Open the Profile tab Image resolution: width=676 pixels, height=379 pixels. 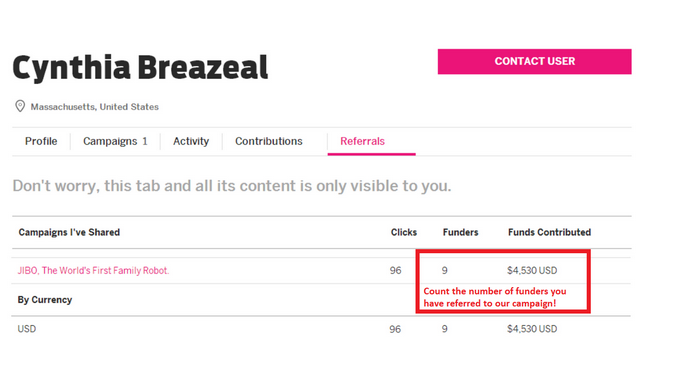coord(41,141)
